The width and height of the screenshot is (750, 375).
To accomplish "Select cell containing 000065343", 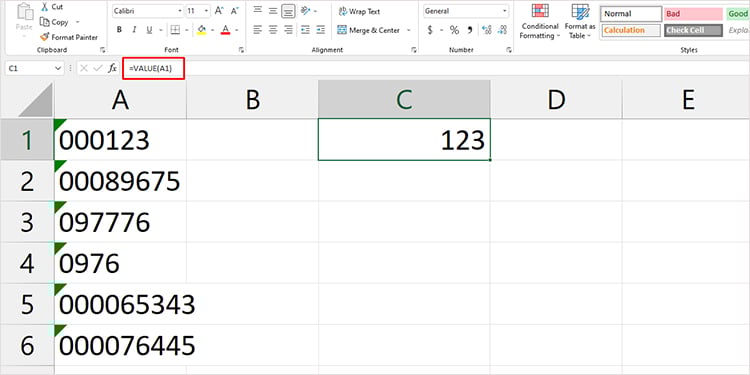I will pos(120,304).
